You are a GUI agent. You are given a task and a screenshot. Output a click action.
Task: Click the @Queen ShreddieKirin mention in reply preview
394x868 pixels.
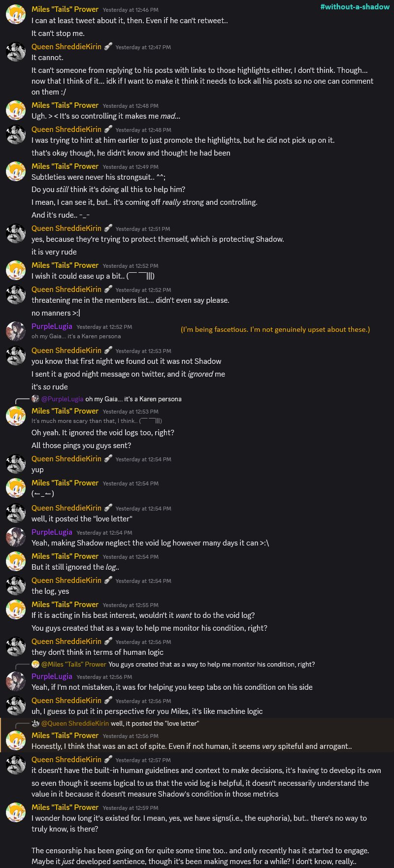(75, 723)
